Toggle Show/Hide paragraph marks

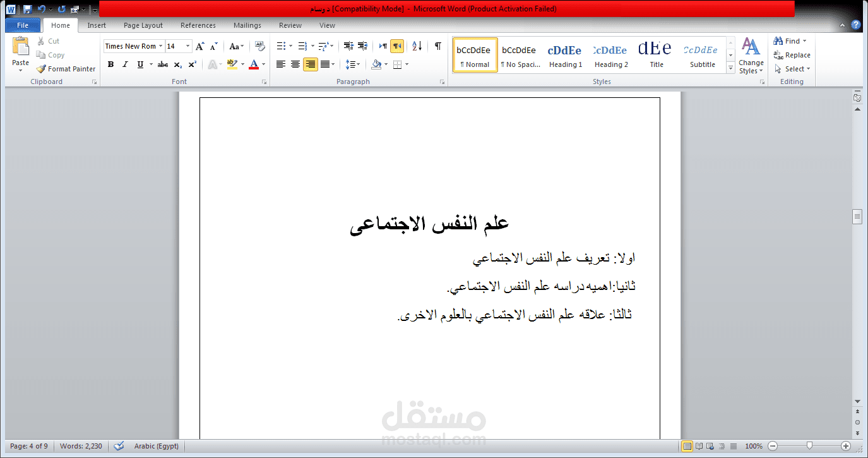[x=437, y=46]
